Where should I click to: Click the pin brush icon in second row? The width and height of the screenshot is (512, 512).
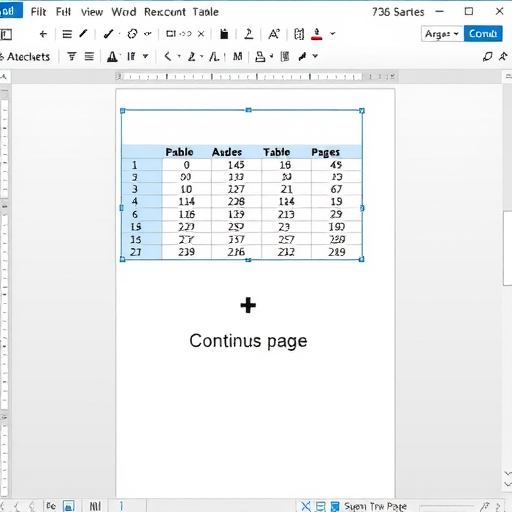coord(303,57)
